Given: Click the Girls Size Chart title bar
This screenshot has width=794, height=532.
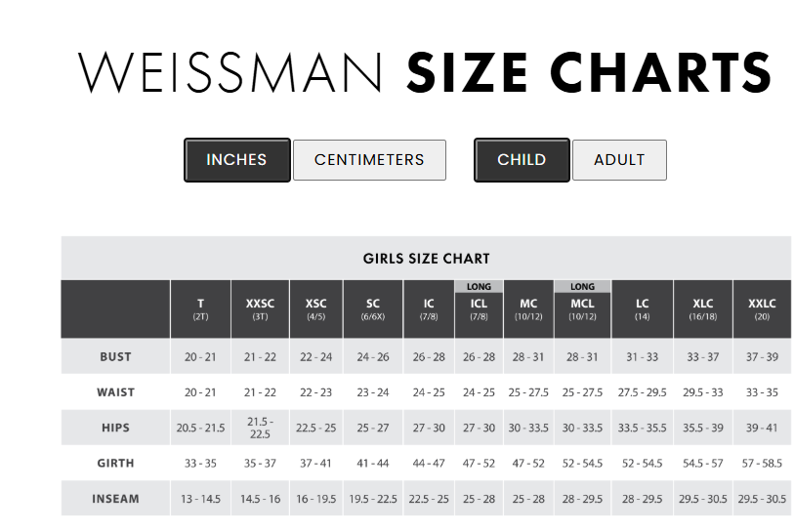Looking at the screenshot, I should coord(426,259).
